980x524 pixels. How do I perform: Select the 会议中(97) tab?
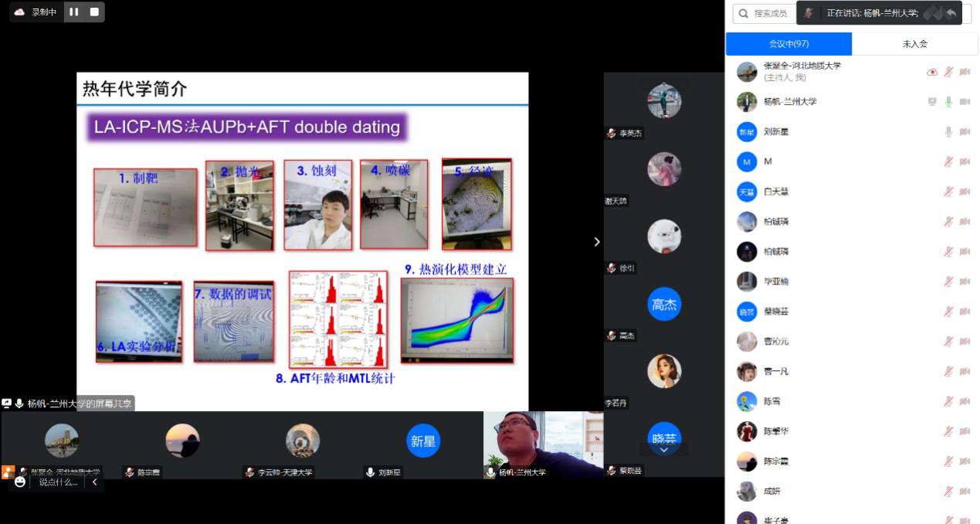coord(788,44)
